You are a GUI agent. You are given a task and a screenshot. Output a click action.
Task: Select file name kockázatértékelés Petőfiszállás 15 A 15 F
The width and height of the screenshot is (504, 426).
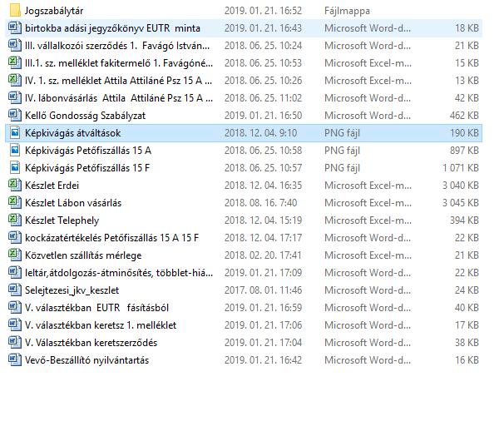tap(111, 238)
